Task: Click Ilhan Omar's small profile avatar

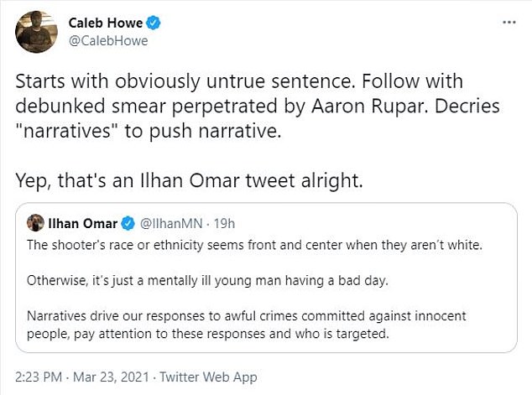Action: [x=36, y=222]
